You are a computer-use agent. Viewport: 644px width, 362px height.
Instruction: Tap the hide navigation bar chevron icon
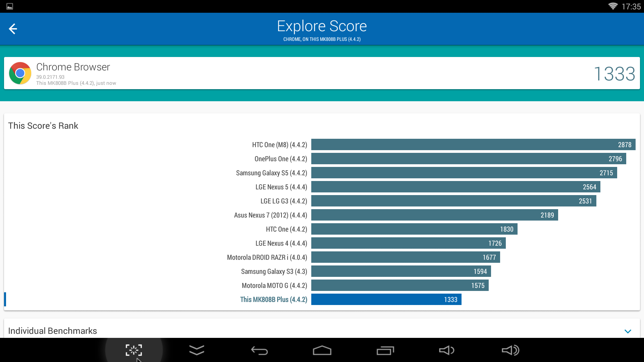point(197,350)
